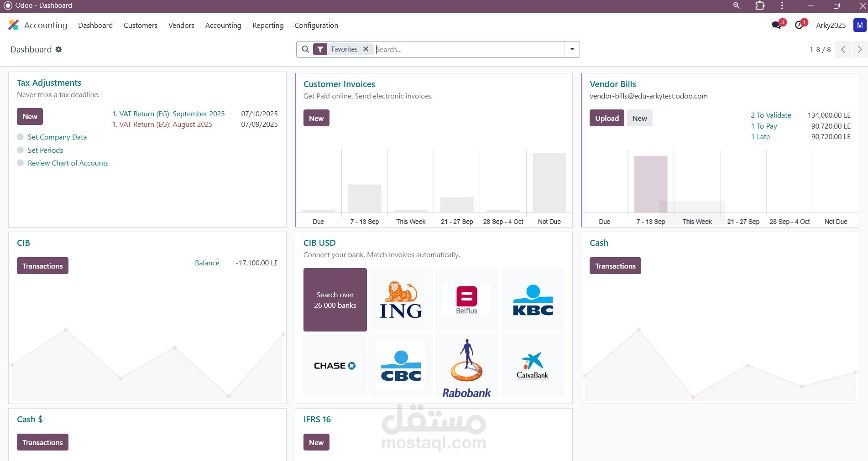Open CIB USD card title

click(x=319, y=243)
